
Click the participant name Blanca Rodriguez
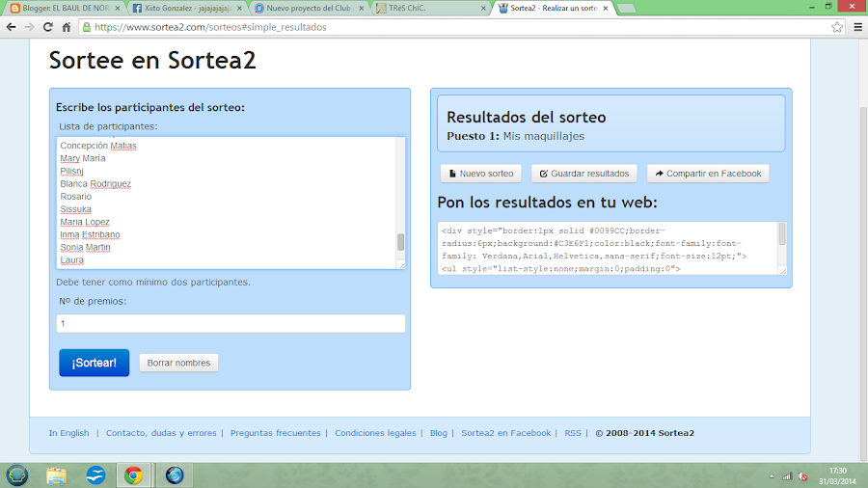coord(95,183)
